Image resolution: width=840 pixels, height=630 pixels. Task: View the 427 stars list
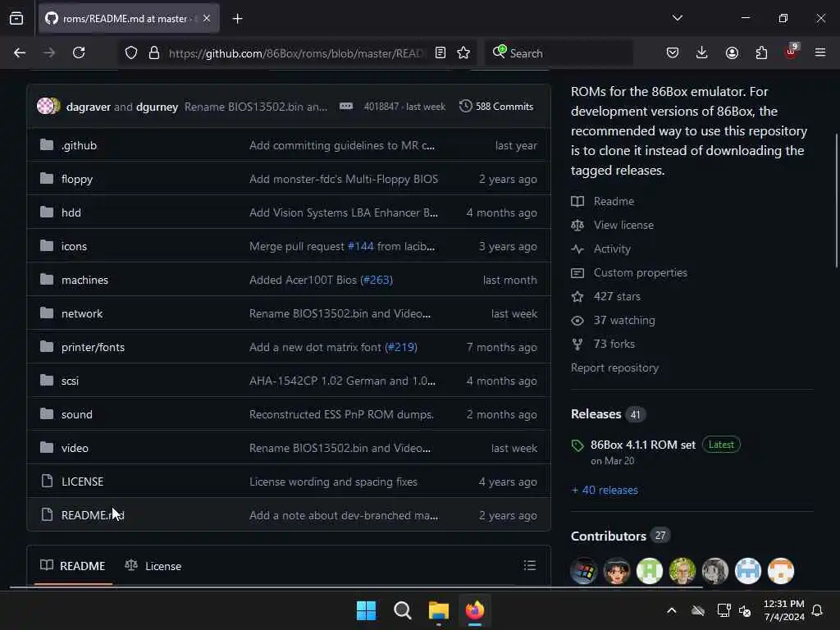coord(606,296)
